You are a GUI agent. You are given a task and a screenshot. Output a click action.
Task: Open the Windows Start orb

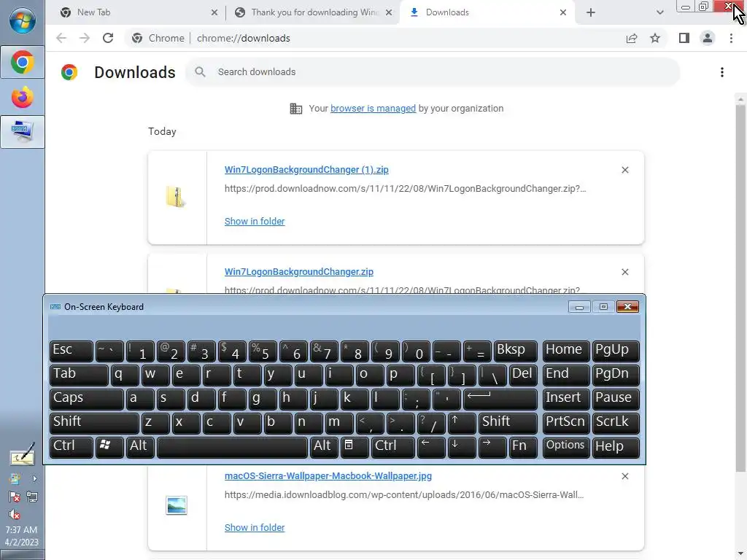coord(23,21)
